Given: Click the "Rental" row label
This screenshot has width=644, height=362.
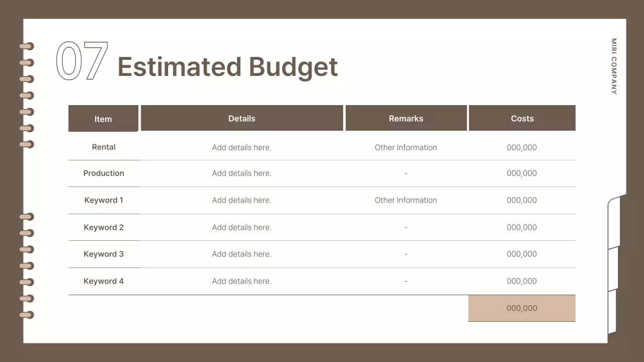Looking at the screenshot, I should pyautogui.click(x=104, y=147).
